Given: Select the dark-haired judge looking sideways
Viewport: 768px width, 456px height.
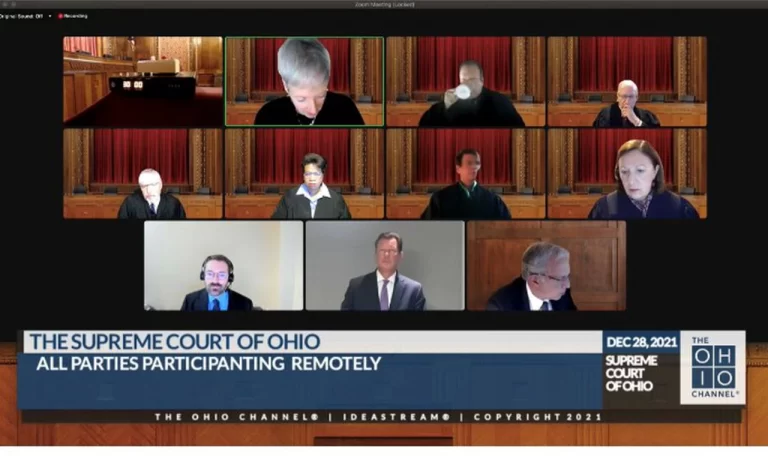Looking at the screenshot, I should [x=465, y=173].
